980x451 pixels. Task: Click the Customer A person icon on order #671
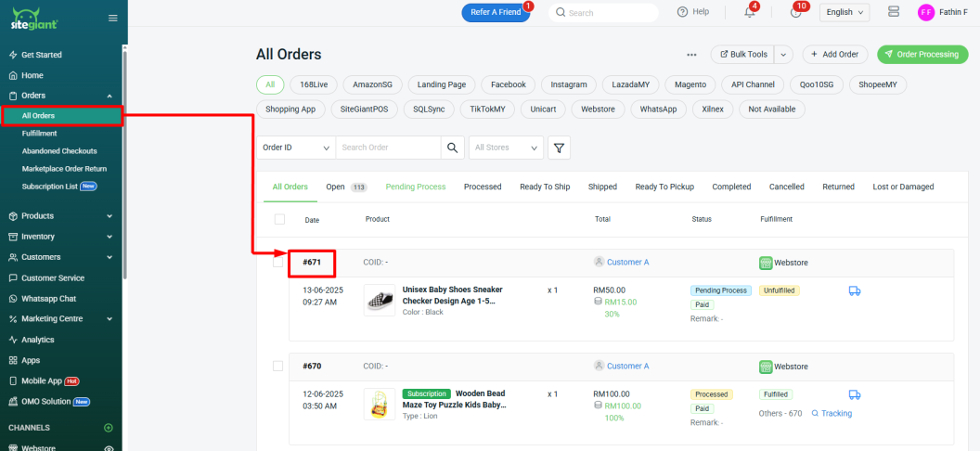[599, 262]
